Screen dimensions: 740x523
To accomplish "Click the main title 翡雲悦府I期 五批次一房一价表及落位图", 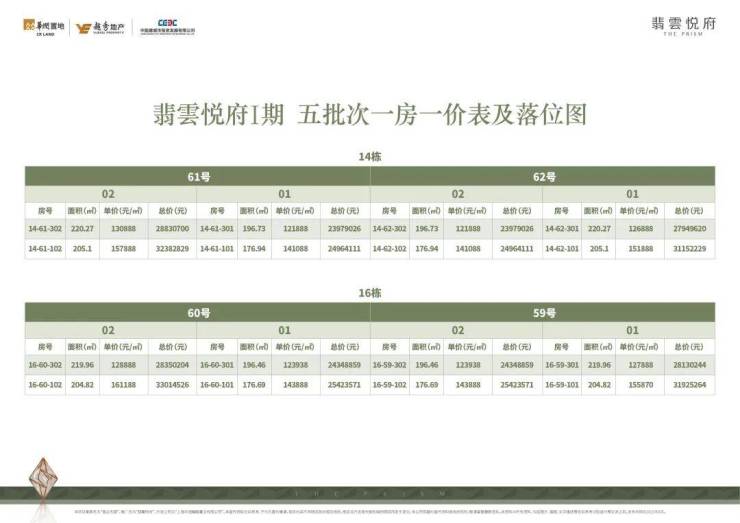I will (369, 114).
